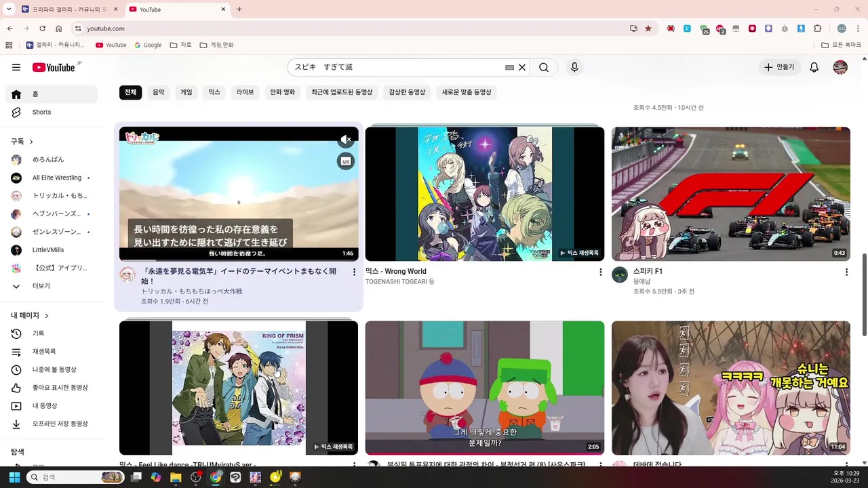Bookmark the page with the star
This screenshot has width=868, height=488.
pos(648,28)
